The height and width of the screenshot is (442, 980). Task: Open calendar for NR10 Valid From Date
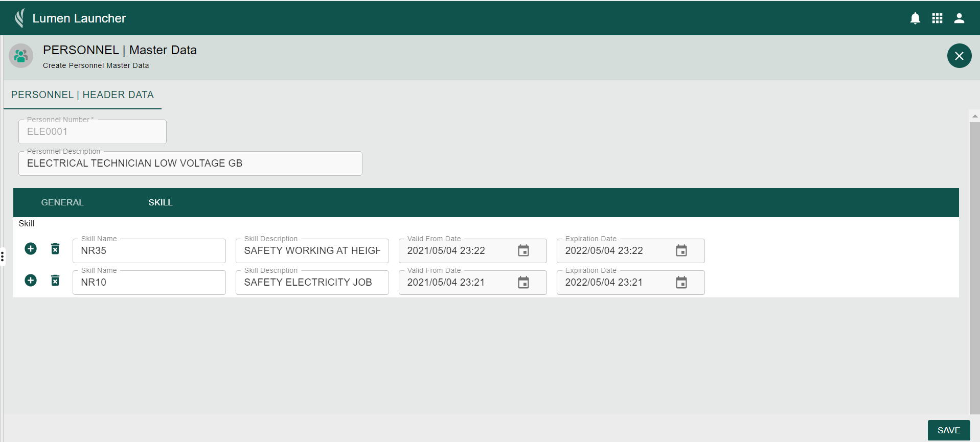[x=523, y=283]
